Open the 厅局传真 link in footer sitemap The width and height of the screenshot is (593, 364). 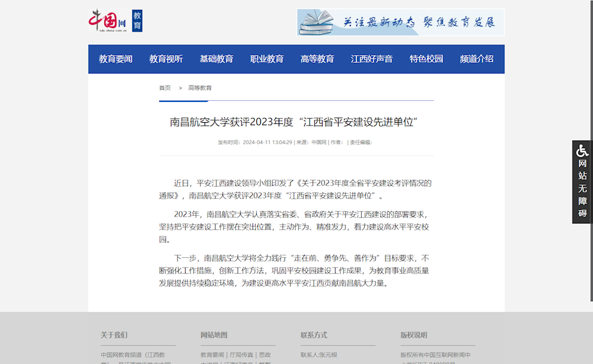[241, 355]
